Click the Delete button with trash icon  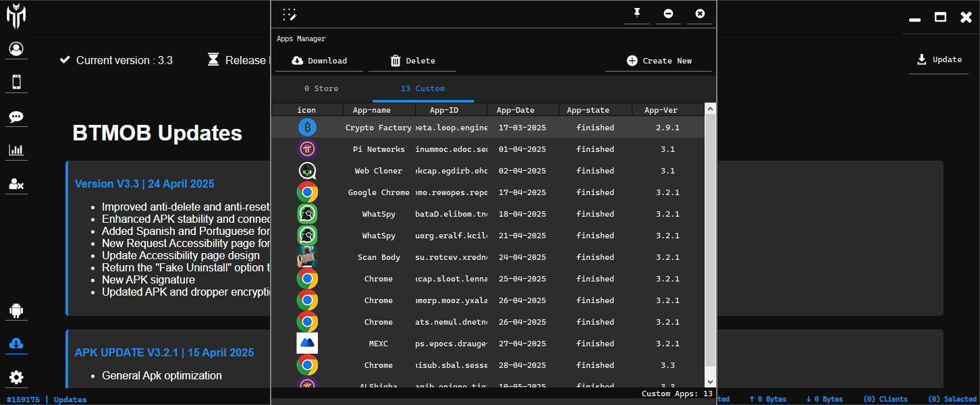click(x=412, y=61)
